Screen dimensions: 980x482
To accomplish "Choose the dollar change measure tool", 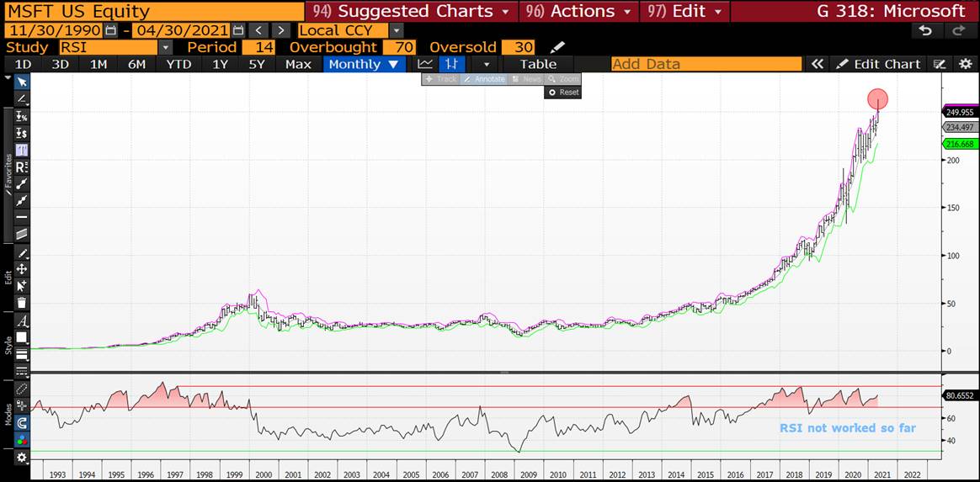I will [22, 133].
